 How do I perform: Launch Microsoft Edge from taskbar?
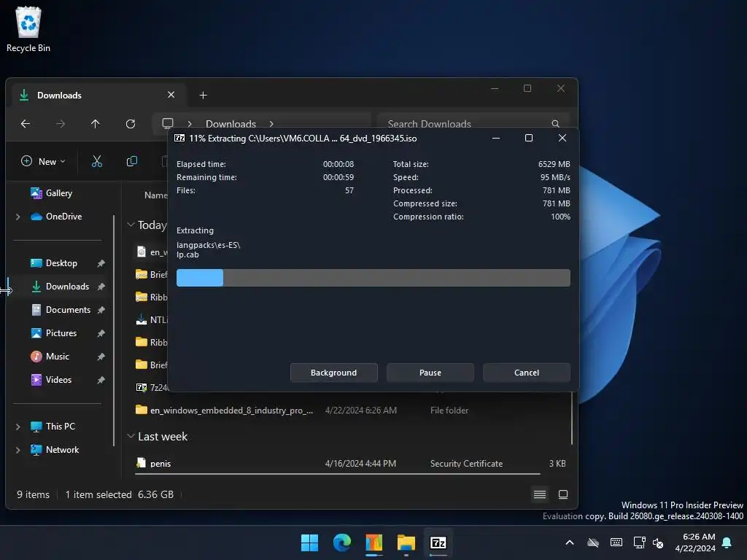point(342,542)
